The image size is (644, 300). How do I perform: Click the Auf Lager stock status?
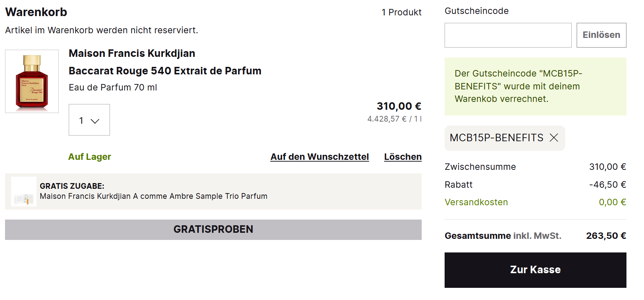[x=89, y=157]
